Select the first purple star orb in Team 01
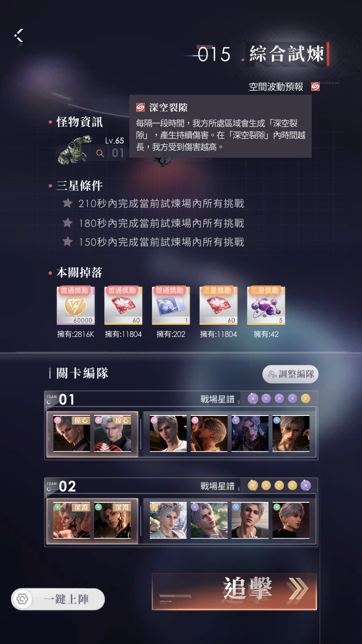 tap(253, 398)
